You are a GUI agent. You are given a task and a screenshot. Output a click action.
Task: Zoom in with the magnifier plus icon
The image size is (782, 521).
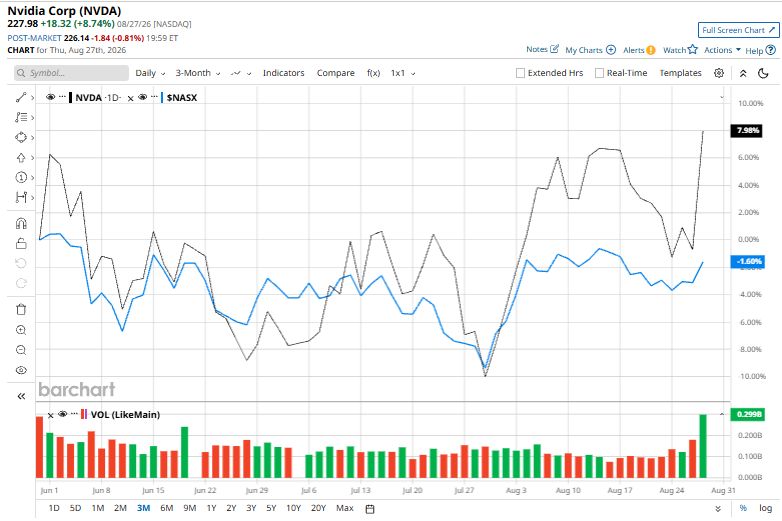tap(21, 330)
